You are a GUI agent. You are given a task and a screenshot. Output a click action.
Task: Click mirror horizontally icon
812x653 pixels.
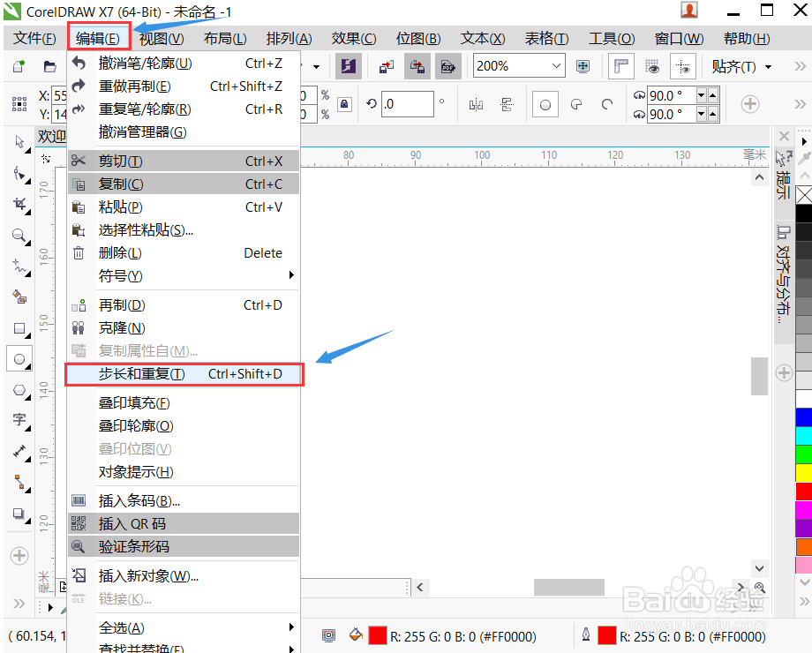(x=476, y=105)
